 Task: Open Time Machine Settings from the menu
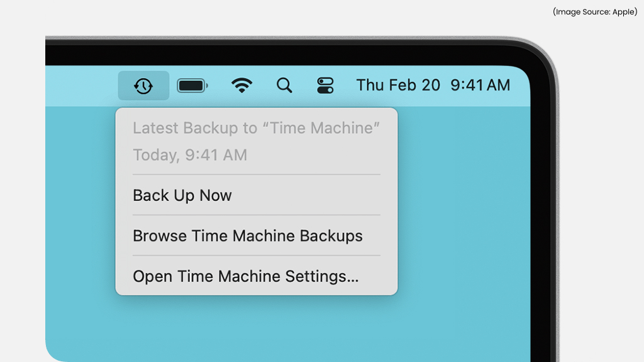245,276
